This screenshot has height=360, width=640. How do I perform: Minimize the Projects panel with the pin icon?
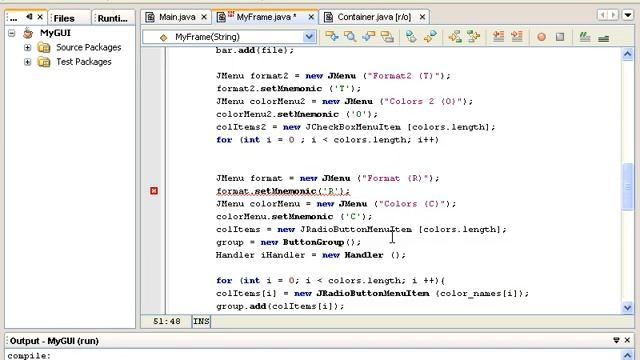(29, 17)
